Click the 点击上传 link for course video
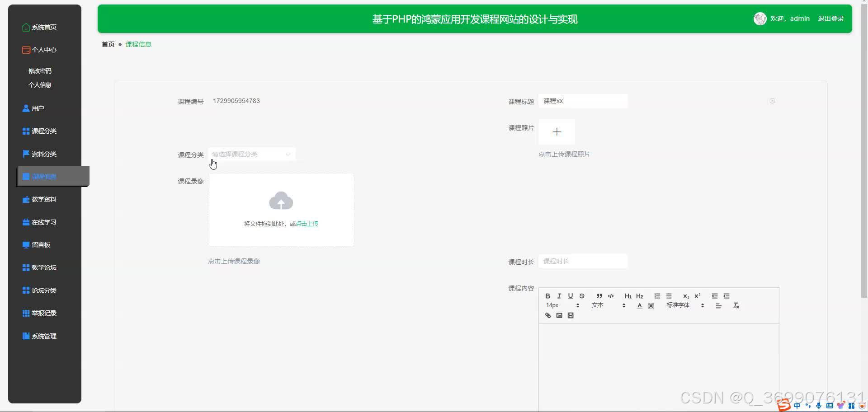The height and width of the screenshot is (412, 868). point(307,224)
